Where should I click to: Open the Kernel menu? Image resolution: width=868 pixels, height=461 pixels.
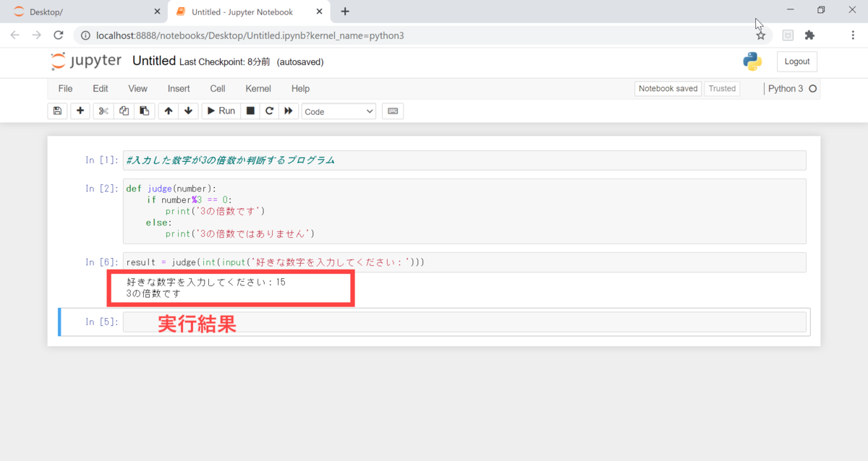pos(258,88)
